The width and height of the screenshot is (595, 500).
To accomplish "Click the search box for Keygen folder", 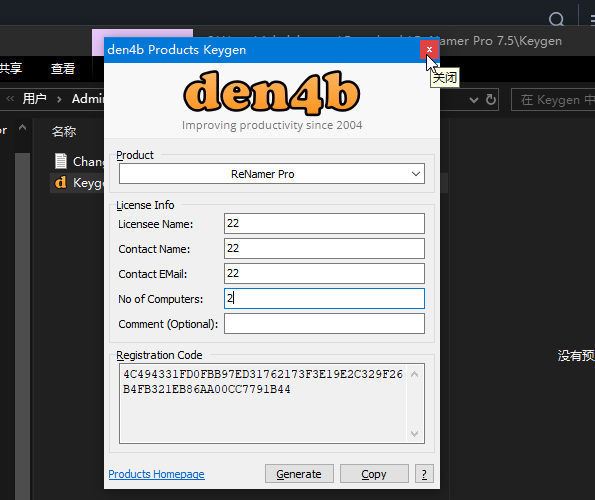I will point(553,99).
